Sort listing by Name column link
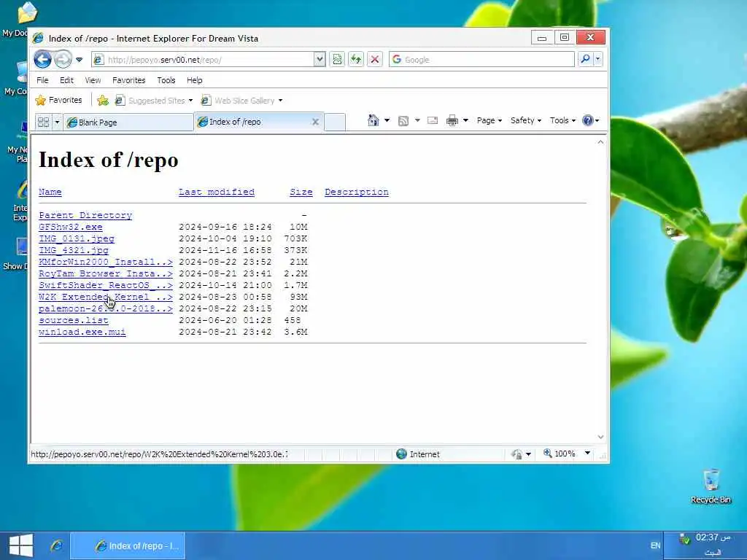747x560 pixels. [x=50, y=192]
